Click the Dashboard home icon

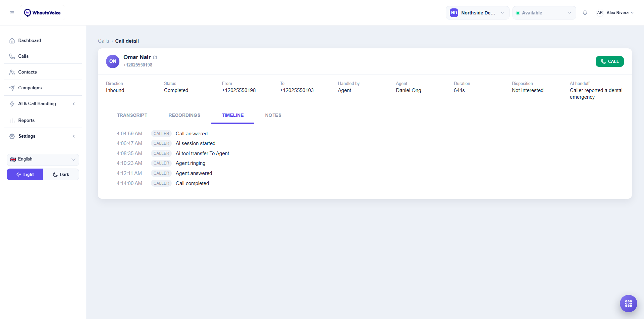click(x=12, y=41)
